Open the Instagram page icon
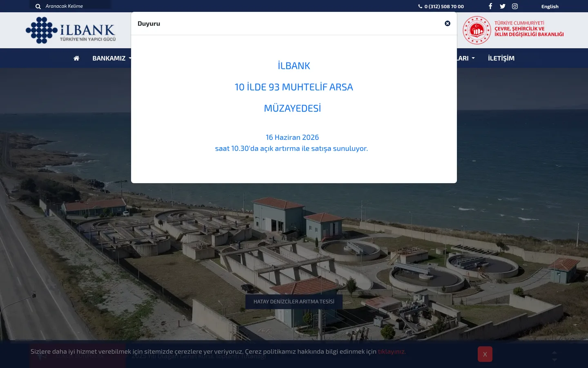Viewport: 588px width, 368px height. (x=515, y=6)
